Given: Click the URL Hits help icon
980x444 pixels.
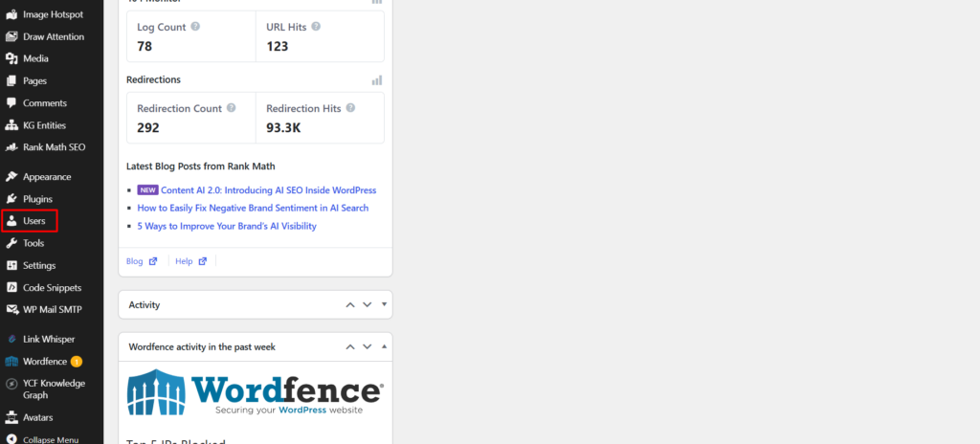Looking at the screenshot, I should pos(316,27).
